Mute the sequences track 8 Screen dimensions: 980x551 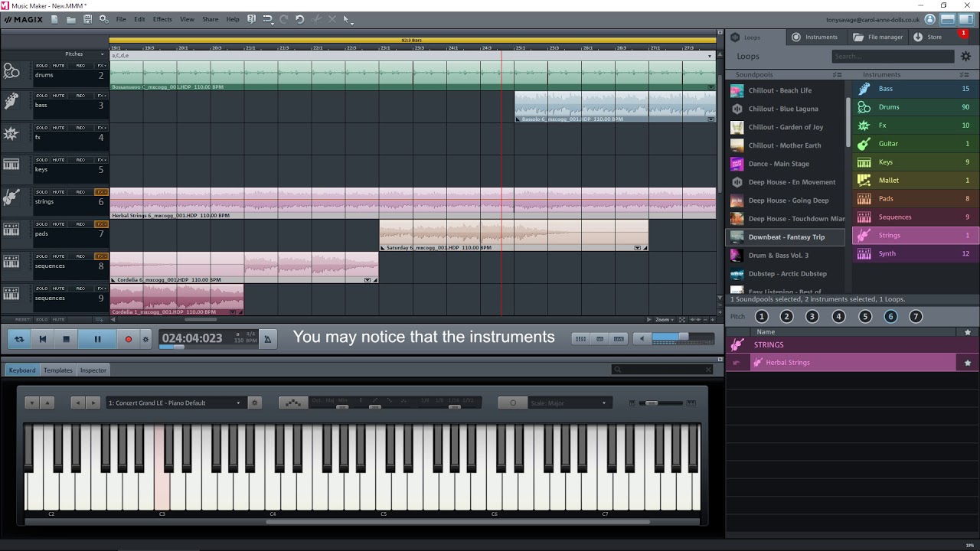[59, 256]
